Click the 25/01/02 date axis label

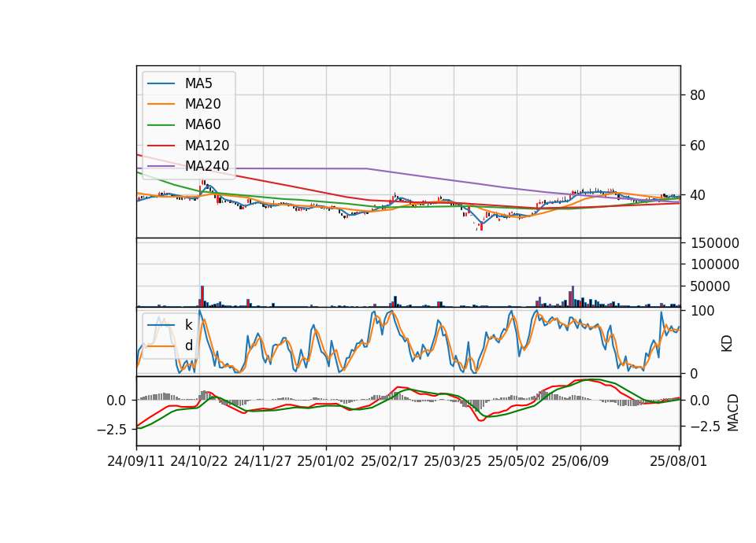[326, 461]
